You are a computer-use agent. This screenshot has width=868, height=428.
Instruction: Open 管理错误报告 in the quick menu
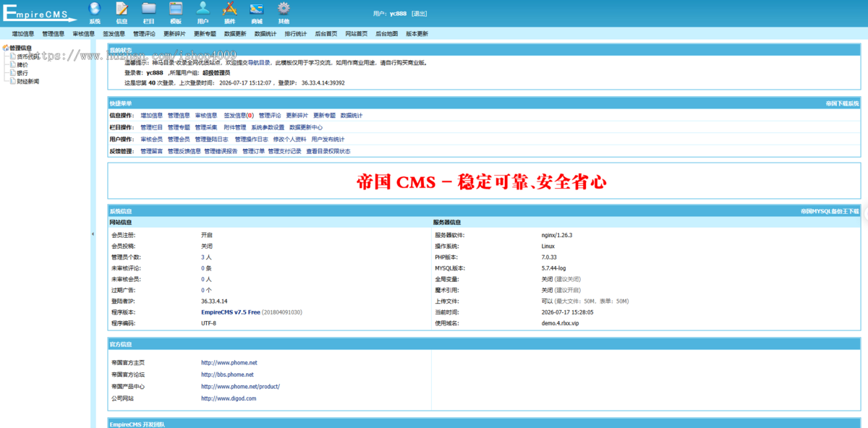(221, 151)
